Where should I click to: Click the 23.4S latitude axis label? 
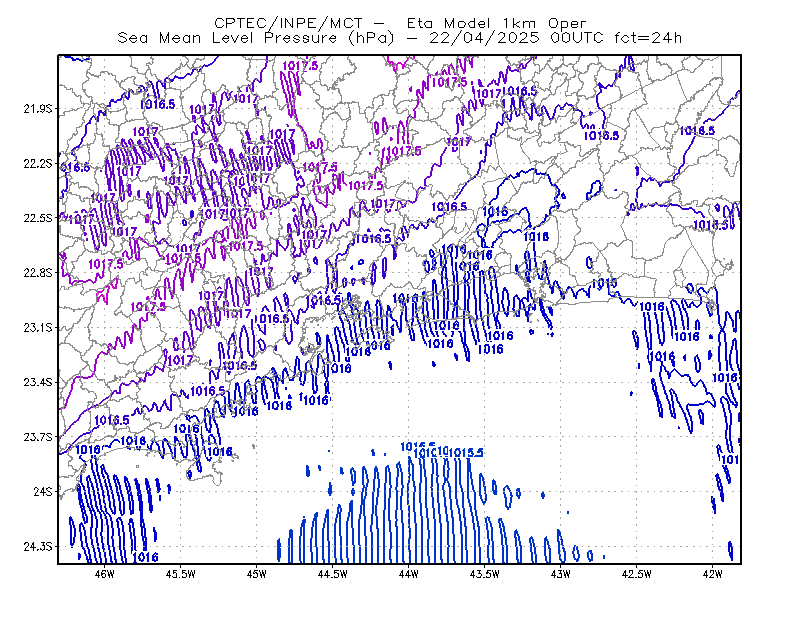click(x=38, y=382)
